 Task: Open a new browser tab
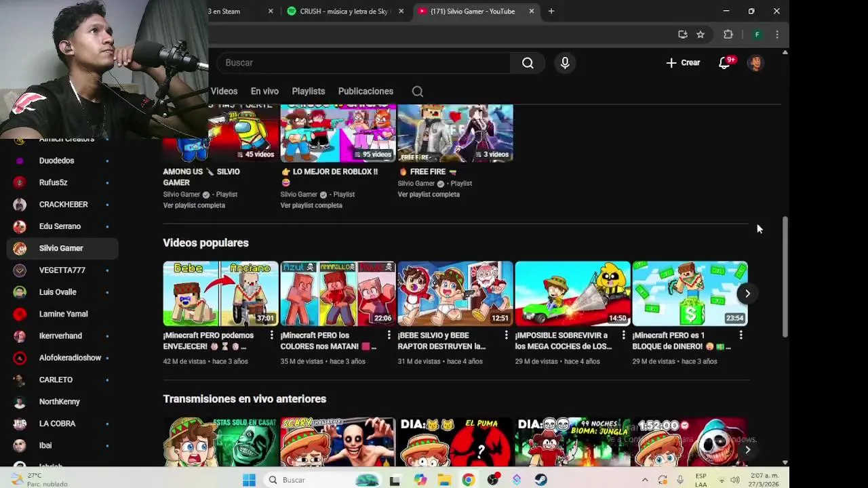pyautogui.click(x=551, y=12)
